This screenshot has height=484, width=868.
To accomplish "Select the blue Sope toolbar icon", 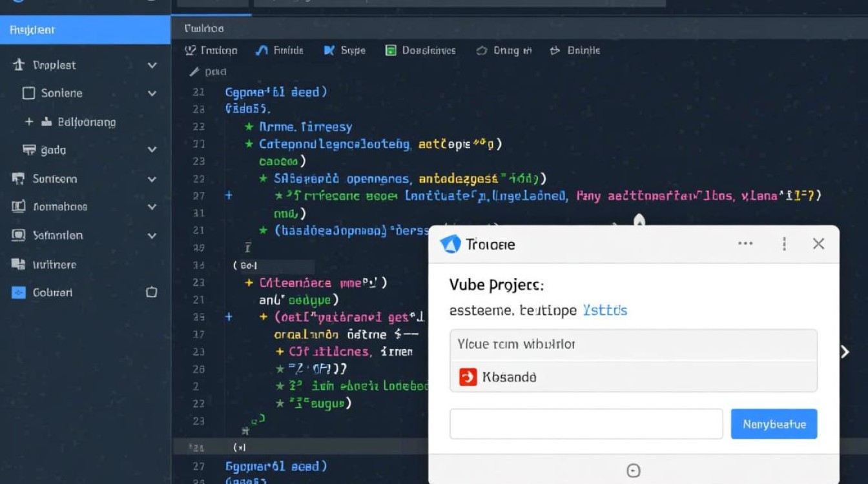I will click(x=329, y=50).
